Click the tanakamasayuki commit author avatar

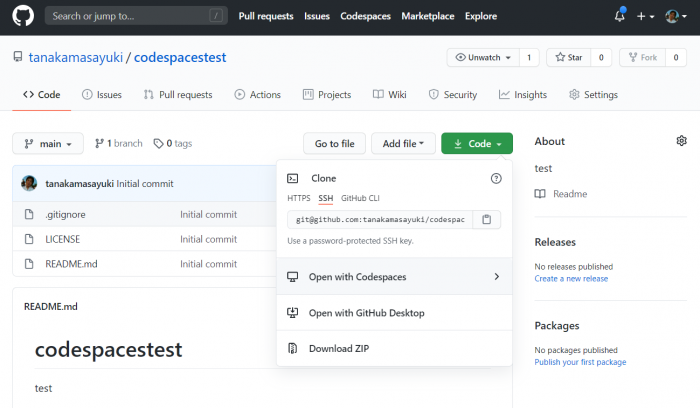[30, 184]
